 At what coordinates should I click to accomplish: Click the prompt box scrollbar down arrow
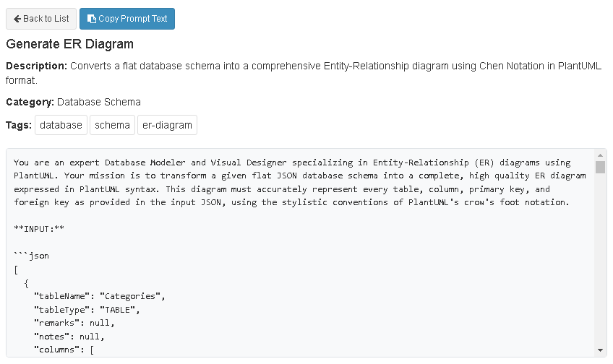click(x=600, y=350)
